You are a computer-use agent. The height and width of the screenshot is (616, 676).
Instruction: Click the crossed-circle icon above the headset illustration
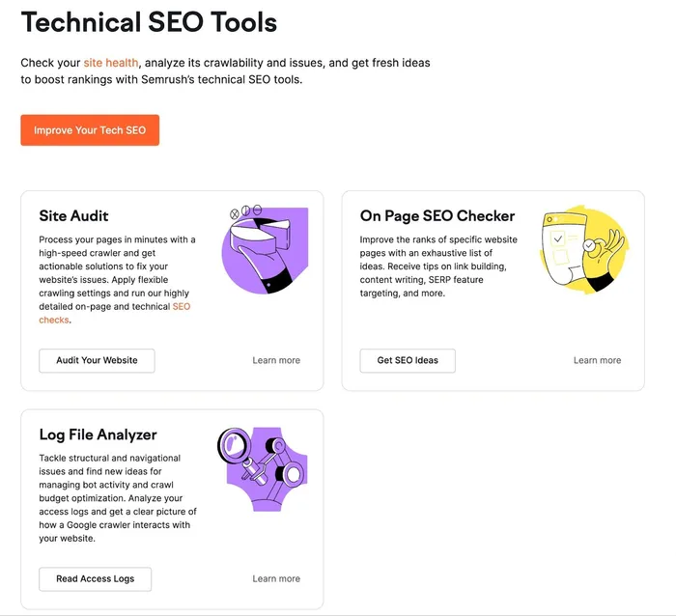(x=234, y=213)
